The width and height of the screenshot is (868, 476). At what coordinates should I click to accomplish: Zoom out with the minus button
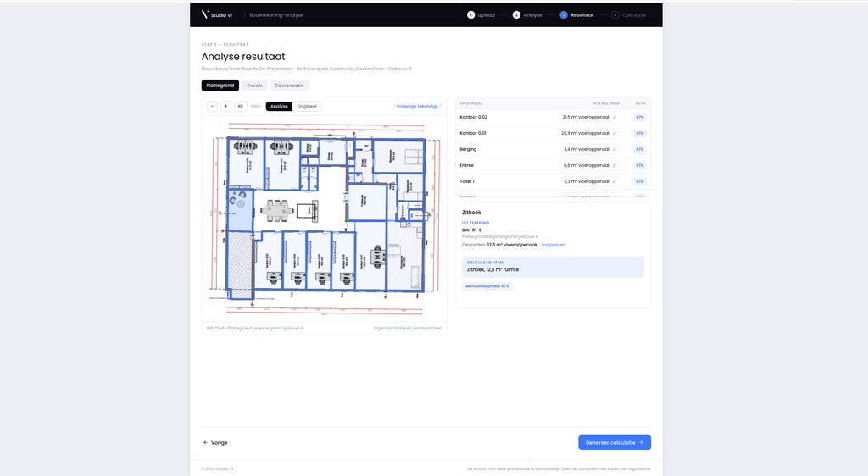[212, 106]
